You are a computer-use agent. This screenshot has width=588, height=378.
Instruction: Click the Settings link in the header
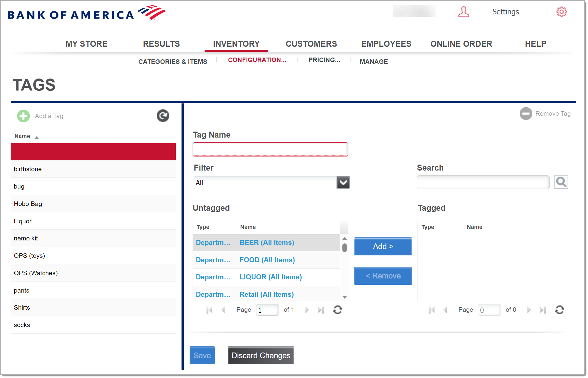(505, 12)
